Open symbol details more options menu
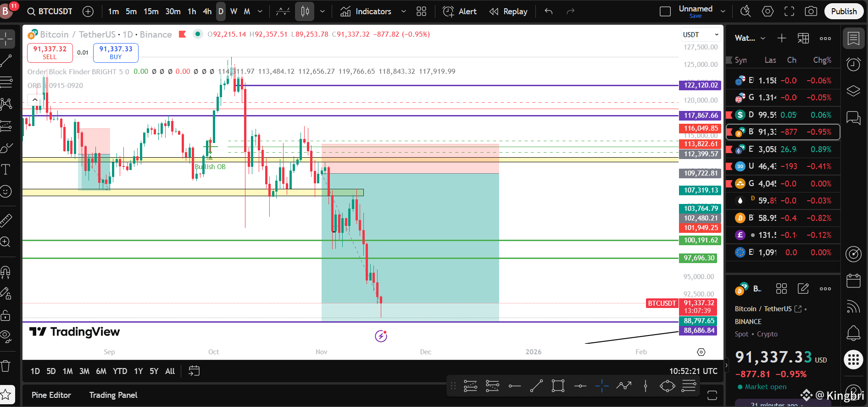 (x=825, y=289)
